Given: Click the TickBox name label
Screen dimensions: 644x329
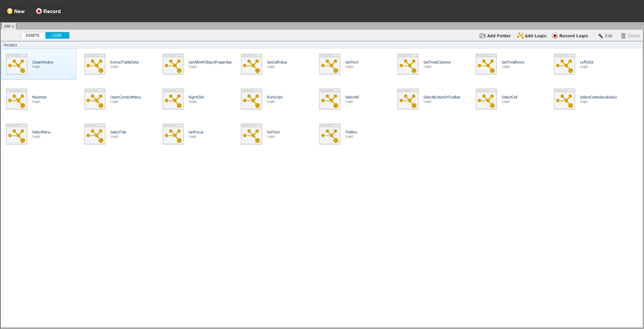Looking at the screenshot, I should 351,132.
